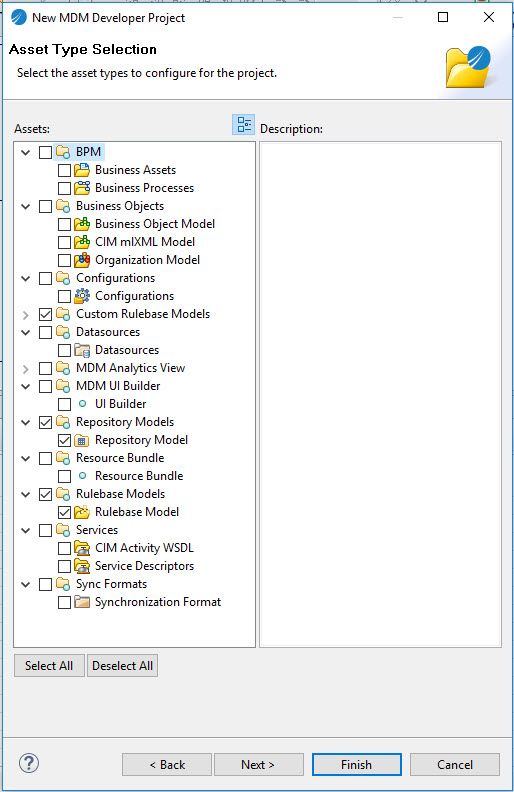Image resolution: width=514 pixels, height=792 pixels.
Task: Check the Resource Bundle parent checkbox
Action: pyautogui.click(x=45, y=458)
